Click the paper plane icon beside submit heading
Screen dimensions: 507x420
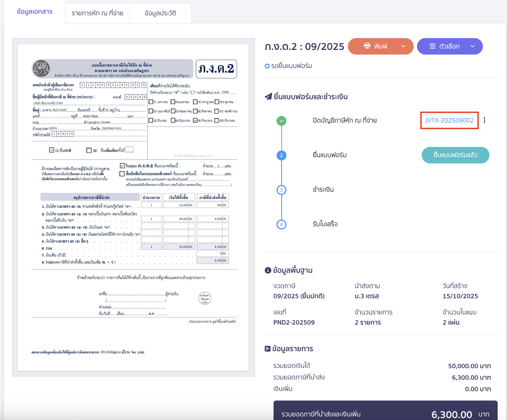[268, 97]
